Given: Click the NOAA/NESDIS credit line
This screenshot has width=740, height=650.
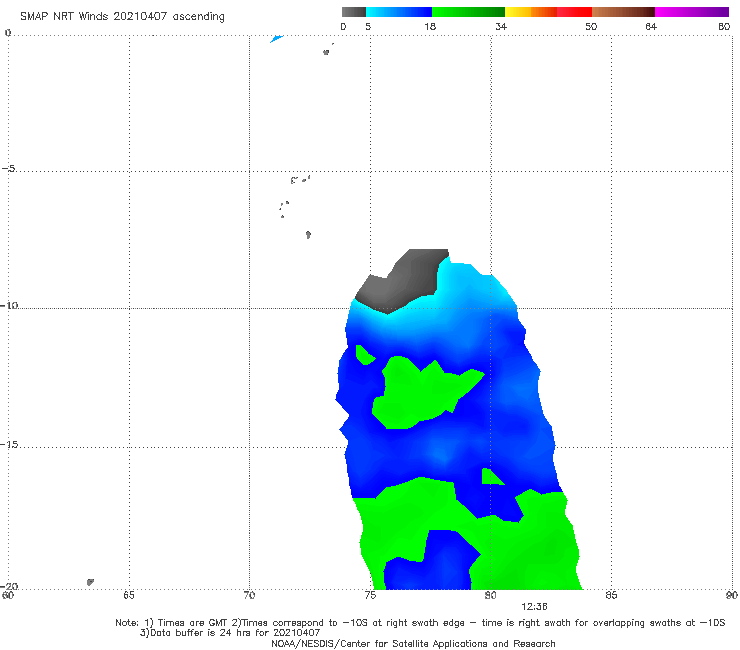Looking at the screenshot, I should (413, 644).
